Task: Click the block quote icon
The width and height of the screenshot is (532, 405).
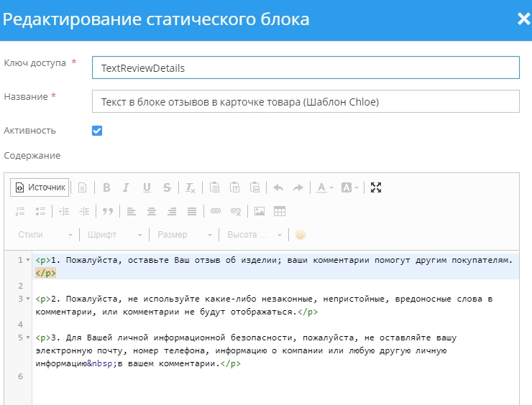Action: (108, 211)
